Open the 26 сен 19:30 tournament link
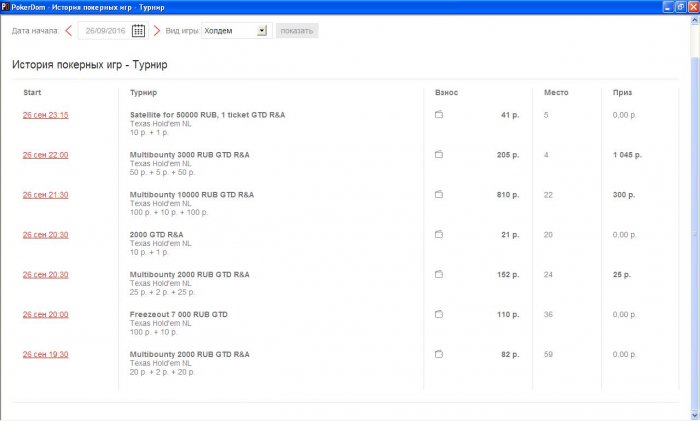The height and width of the screenshot is (421, 700). 46,354
